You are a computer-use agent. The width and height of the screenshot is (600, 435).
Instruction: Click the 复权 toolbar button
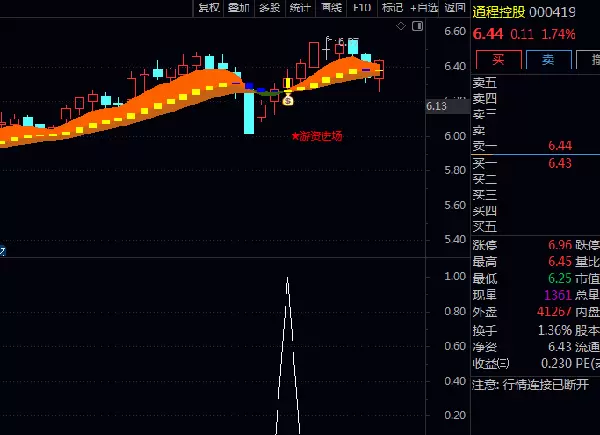[x=208, y=8]
